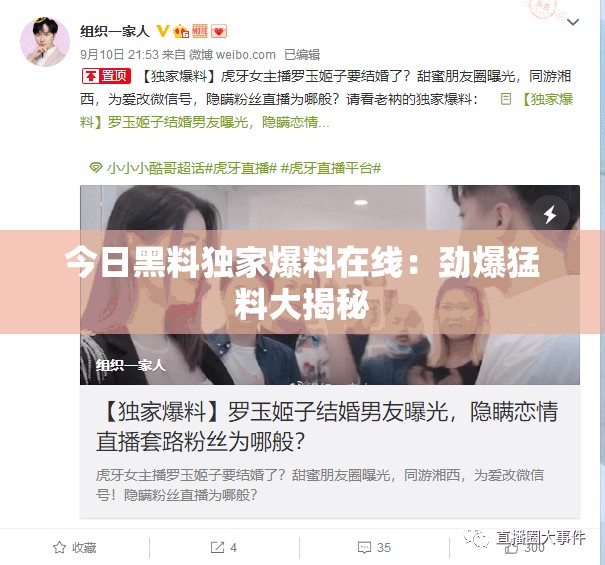This screenshot has width=605, height=565.
Task: Open the #虎牙直播# hashtag
Action: tap(241, 168)
